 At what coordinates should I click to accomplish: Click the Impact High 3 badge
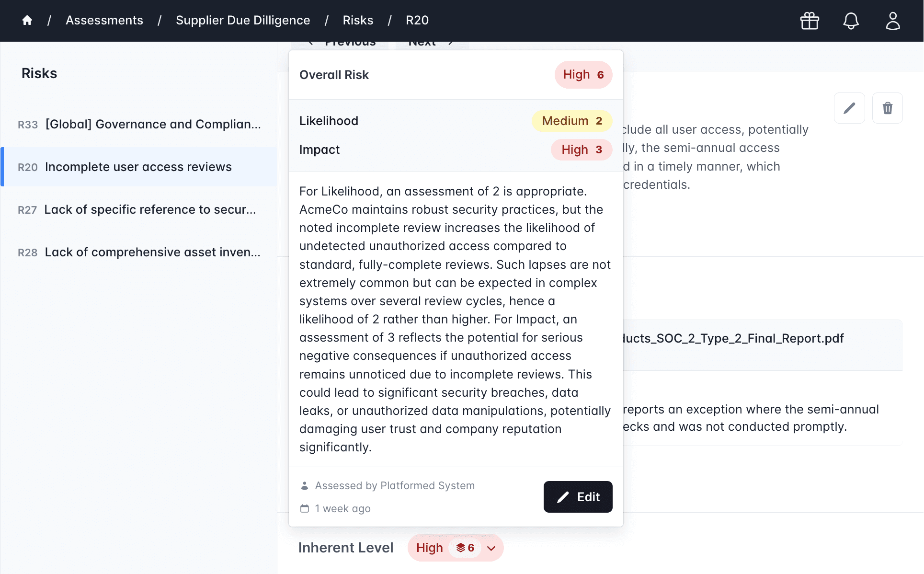point(581,149)
